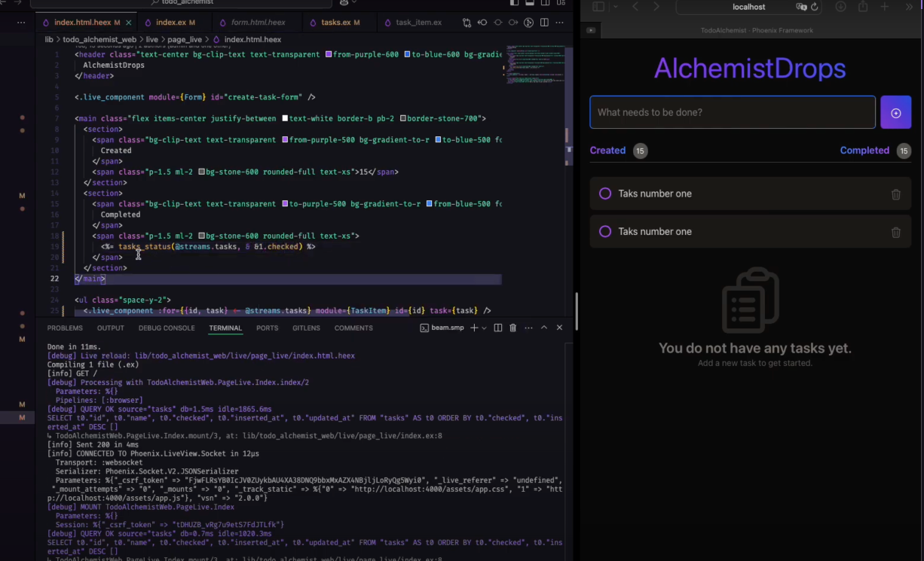Screen dimensions: 924x561
Task: Delete the first task with trash icon
Action: (895, 194)
